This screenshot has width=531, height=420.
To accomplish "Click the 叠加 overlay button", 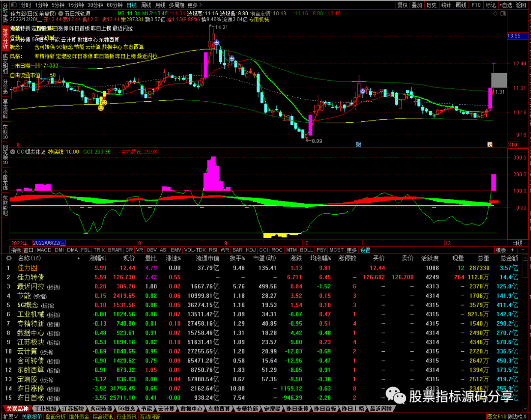I will (x=417, y=5).
